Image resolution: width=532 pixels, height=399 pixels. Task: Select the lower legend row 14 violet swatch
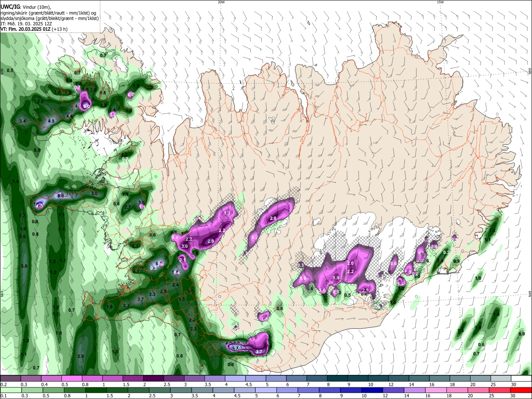coord(415,390)
